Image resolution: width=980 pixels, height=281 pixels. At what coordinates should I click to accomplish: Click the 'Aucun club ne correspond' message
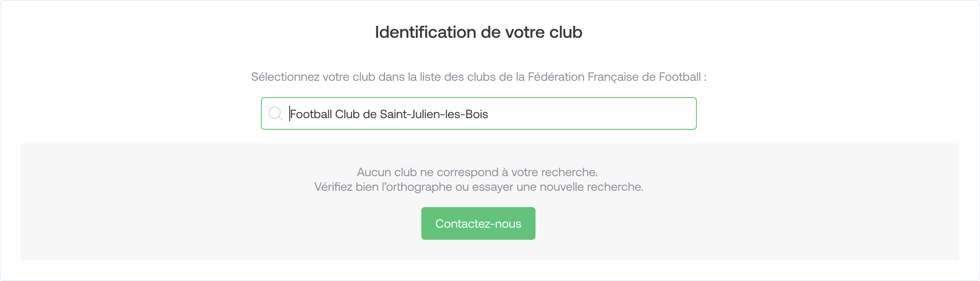point(477,172)
